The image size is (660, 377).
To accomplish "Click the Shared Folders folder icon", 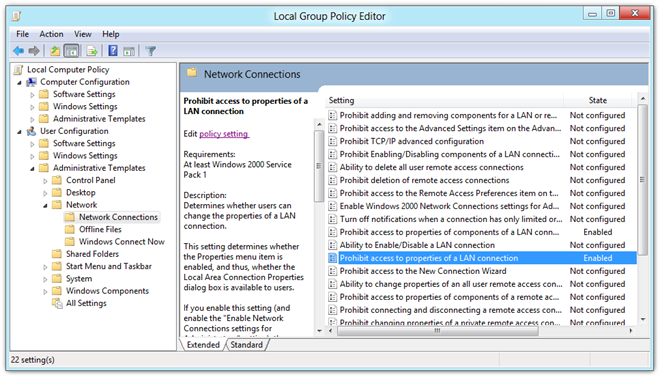I will [57, 254].
